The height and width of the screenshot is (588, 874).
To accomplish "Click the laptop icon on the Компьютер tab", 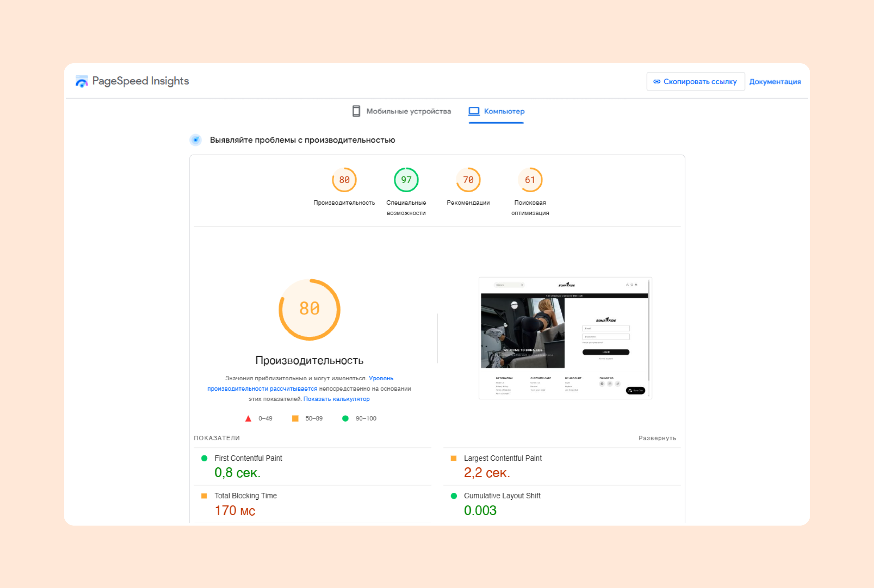I will pos(474,111).
